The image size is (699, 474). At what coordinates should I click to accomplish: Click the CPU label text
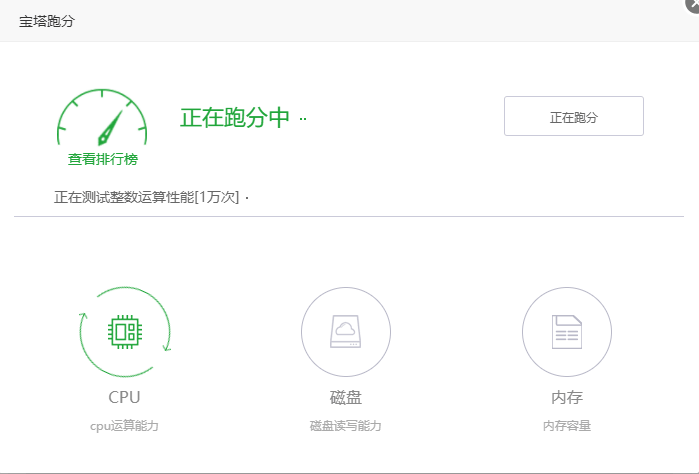[124, 397]
